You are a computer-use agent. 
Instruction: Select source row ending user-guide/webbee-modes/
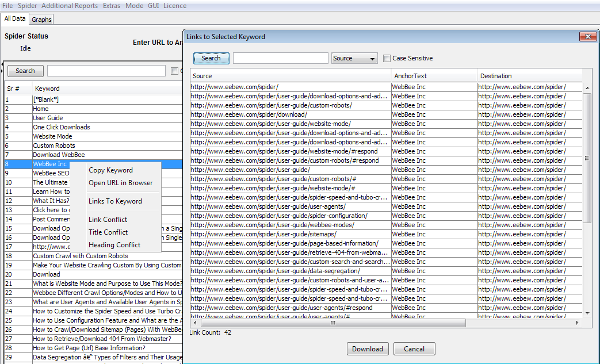pos(291,225)
